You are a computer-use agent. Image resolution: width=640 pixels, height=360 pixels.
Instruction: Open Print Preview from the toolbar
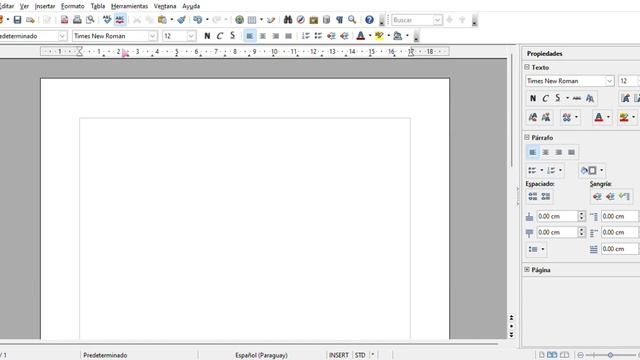[90, 20]
